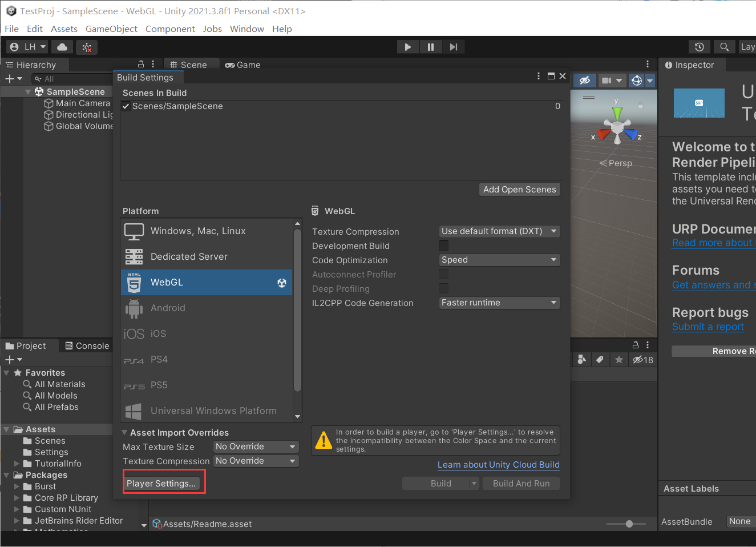Open the Read more about URP link
This screenshot has width=756, height=547.
click(x=714, y=243)
